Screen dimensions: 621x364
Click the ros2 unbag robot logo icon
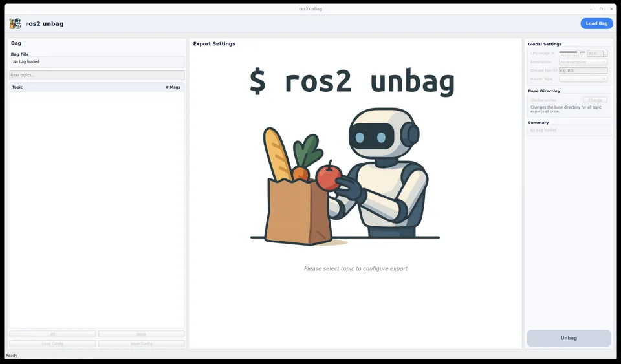point(16,24)
